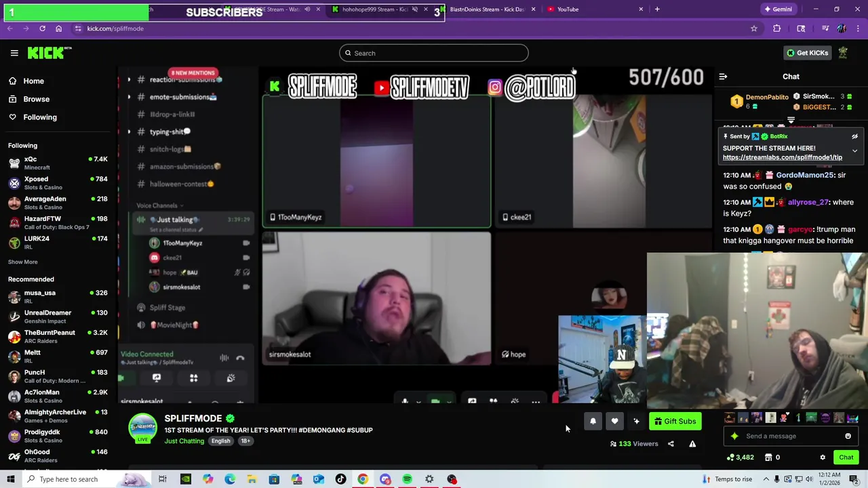This screenshot has height=488, width=868.
Task: Reload the page
Action: tap(42, 28)
